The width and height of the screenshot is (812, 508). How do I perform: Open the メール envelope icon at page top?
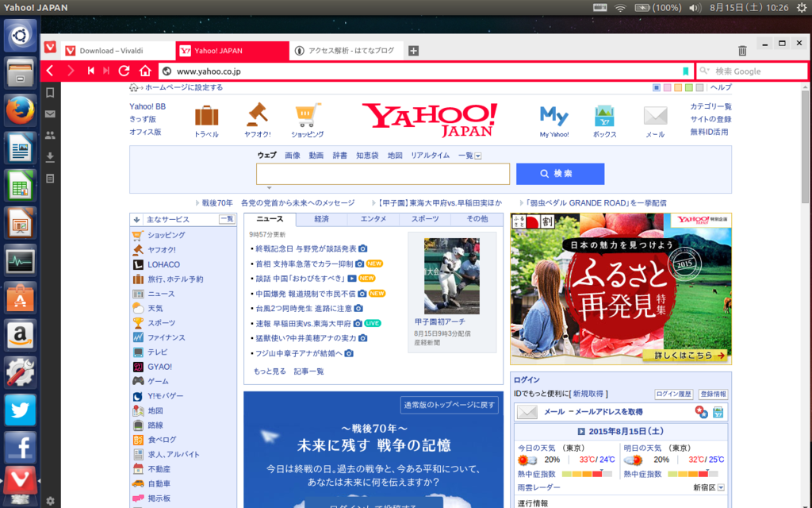(x=655, y=116)
